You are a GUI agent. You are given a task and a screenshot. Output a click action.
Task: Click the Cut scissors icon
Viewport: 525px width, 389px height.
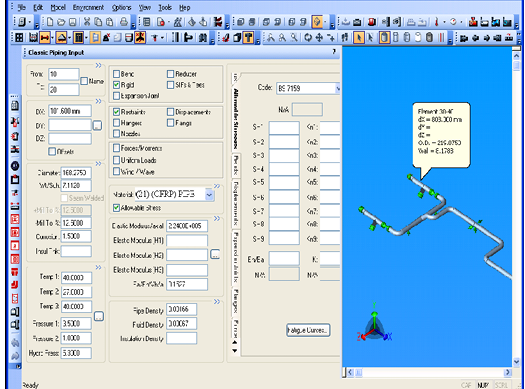point(87,22)
